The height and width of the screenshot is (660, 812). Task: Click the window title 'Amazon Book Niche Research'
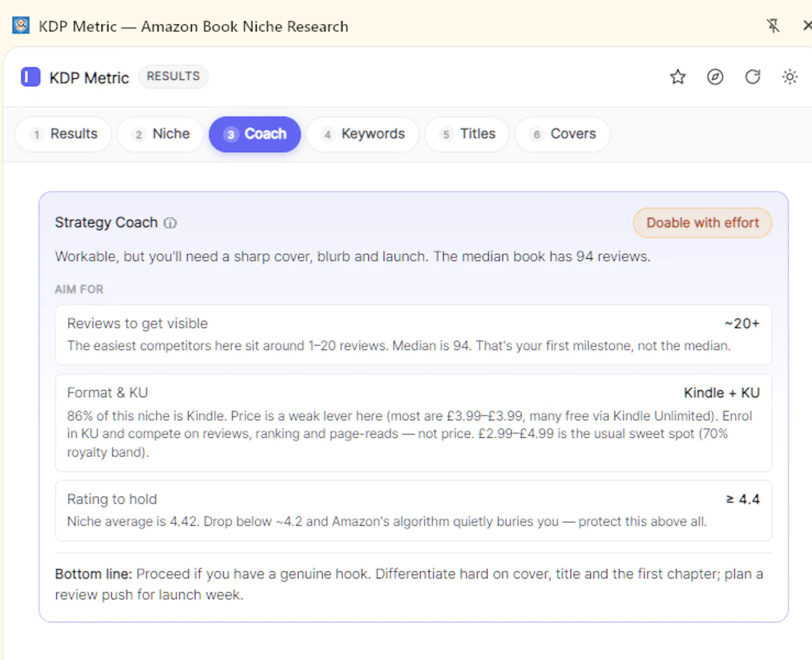point(245,26)
